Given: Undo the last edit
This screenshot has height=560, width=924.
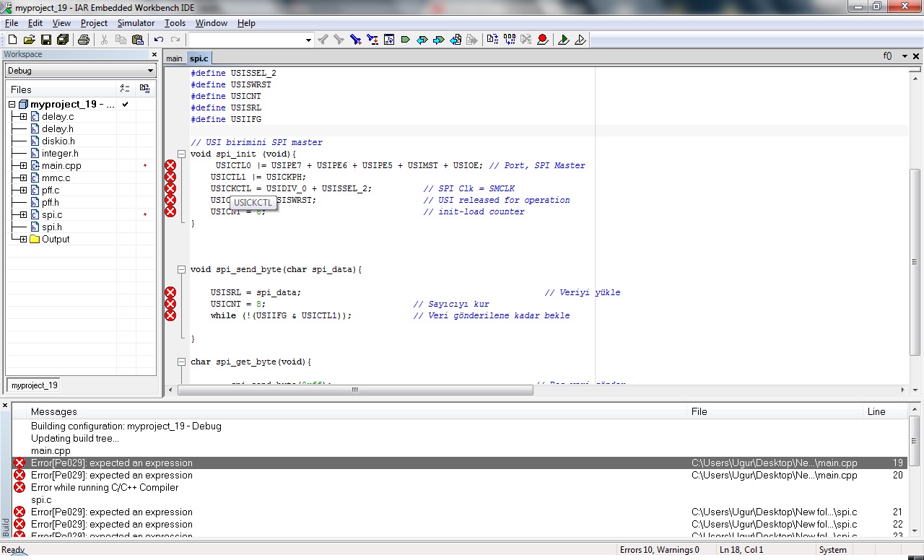Looking at the screenshot, I should coord(159,40).
